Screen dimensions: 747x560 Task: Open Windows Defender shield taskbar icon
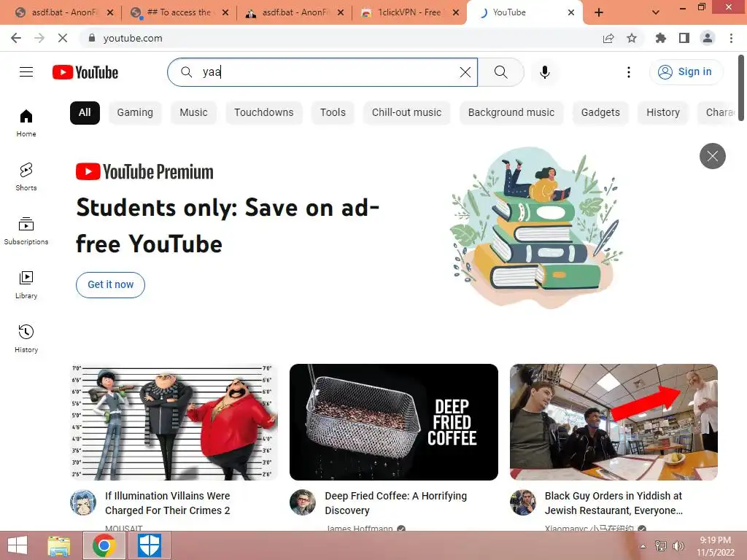click(149, 545)
